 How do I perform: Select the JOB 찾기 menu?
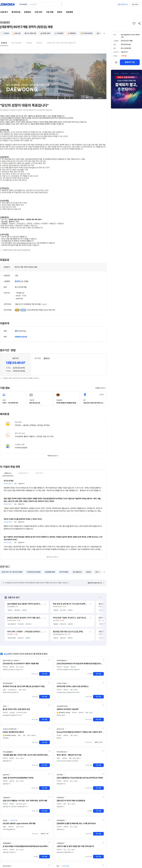point(4,12)
